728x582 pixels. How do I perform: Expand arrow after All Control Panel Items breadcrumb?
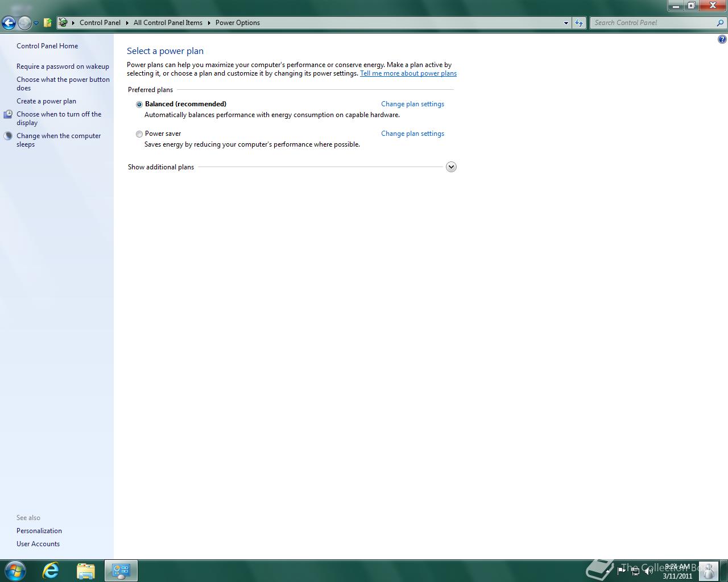click(209, 23)
